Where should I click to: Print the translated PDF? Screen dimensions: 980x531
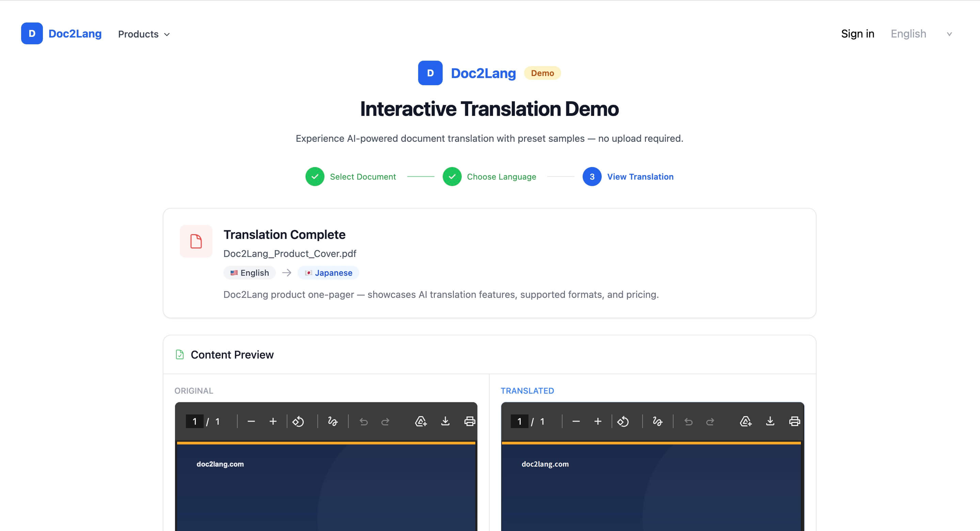[794, 421]
